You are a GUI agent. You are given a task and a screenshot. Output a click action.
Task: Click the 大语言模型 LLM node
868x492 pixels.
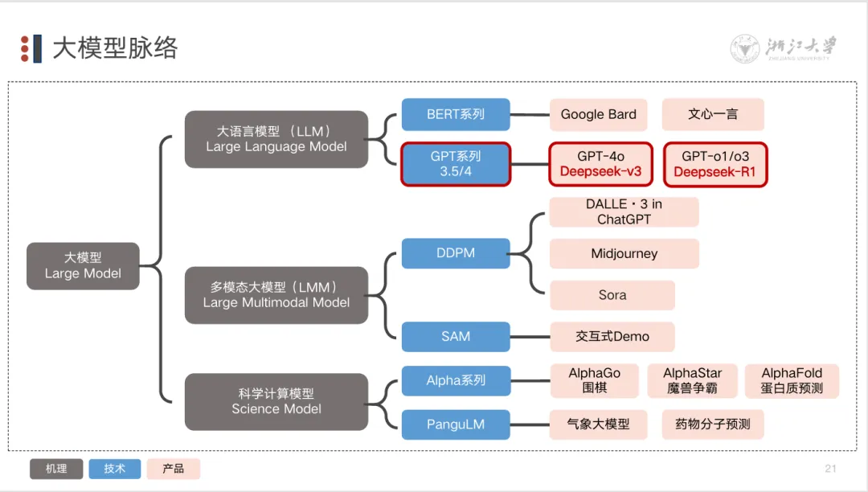(x=276, y=139)
